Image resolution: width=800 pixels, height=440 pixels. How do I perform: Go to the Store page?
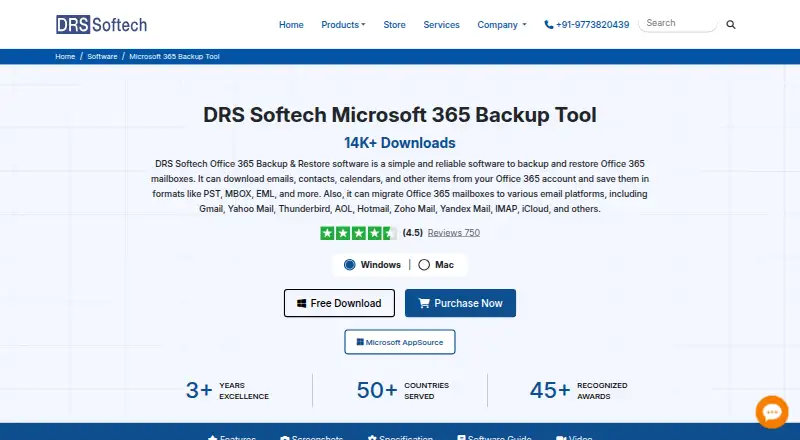394,25
